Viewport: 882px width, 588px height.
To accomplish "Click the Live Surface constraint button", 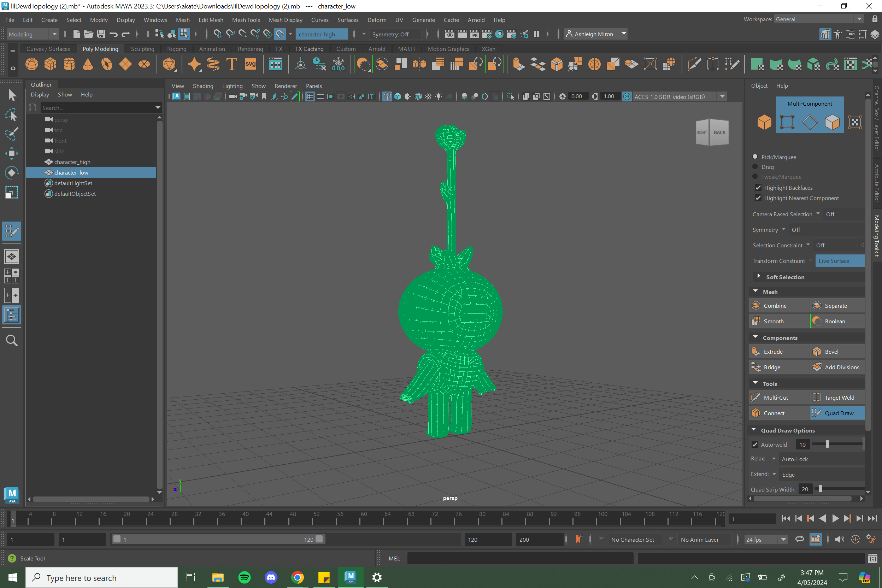I will click(x=840, y=261).
